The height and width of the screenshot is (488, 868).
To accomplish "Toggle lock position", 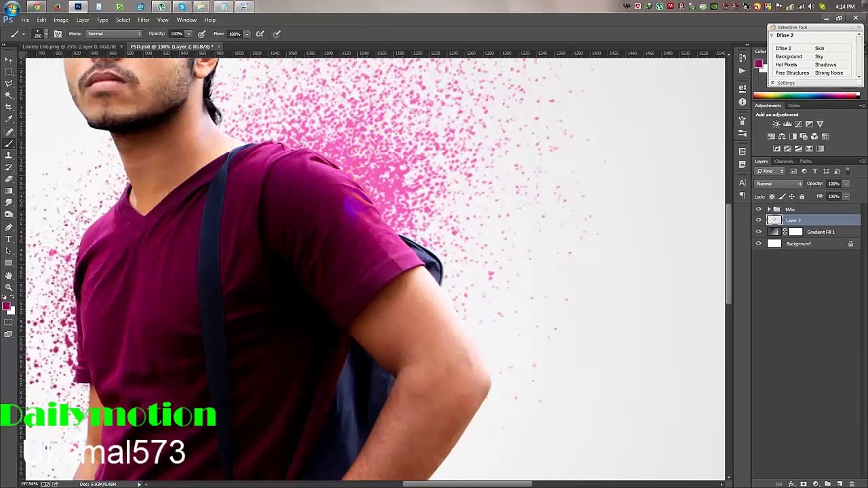I will (x=791, y=197).
